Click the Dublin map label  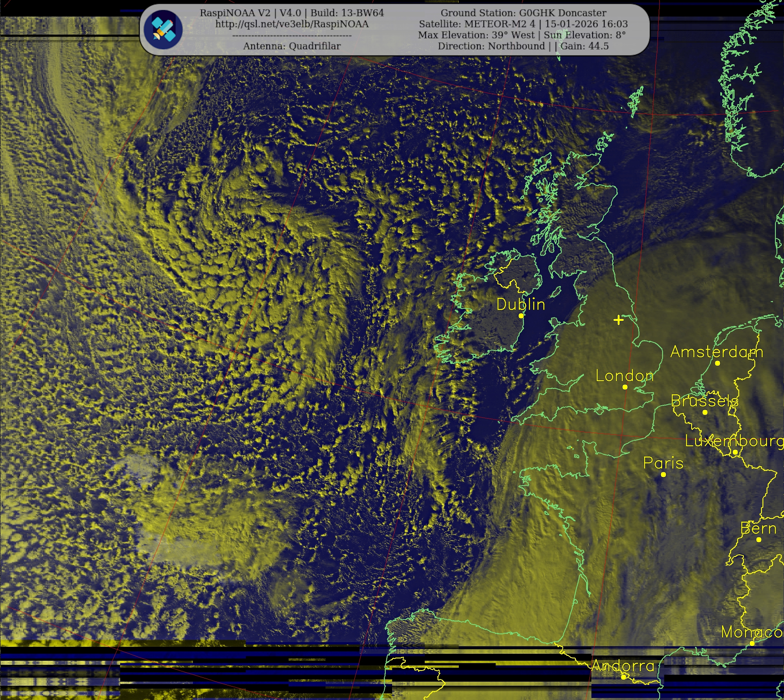click(520, 305)
